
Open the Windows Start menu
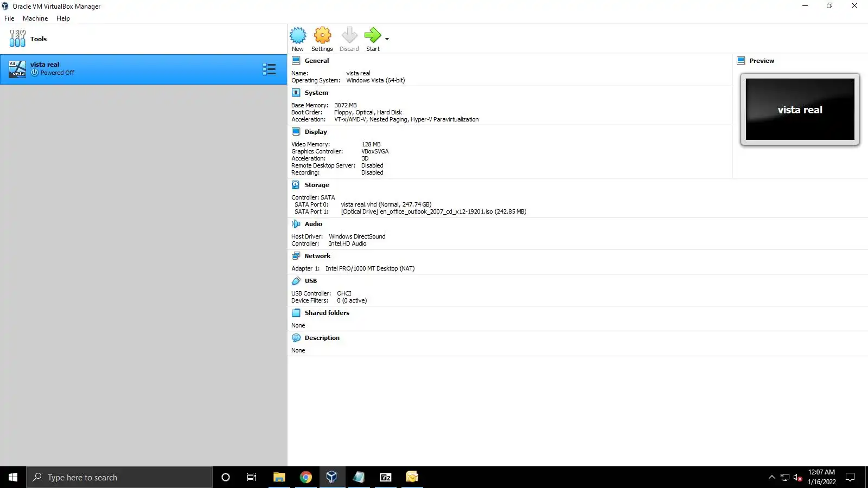[13, 477]
